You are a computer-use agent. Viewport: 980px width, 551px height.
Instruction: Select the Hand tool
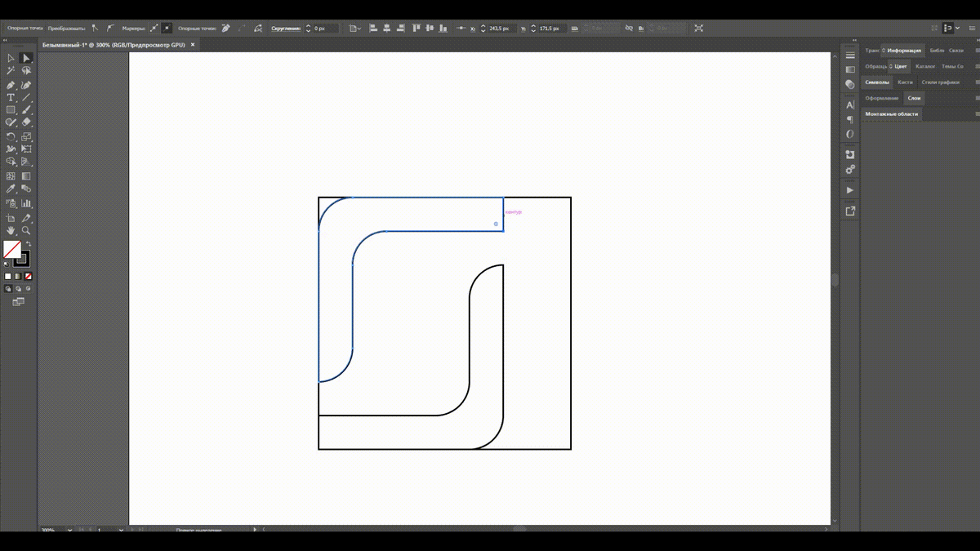coord(11,231)
